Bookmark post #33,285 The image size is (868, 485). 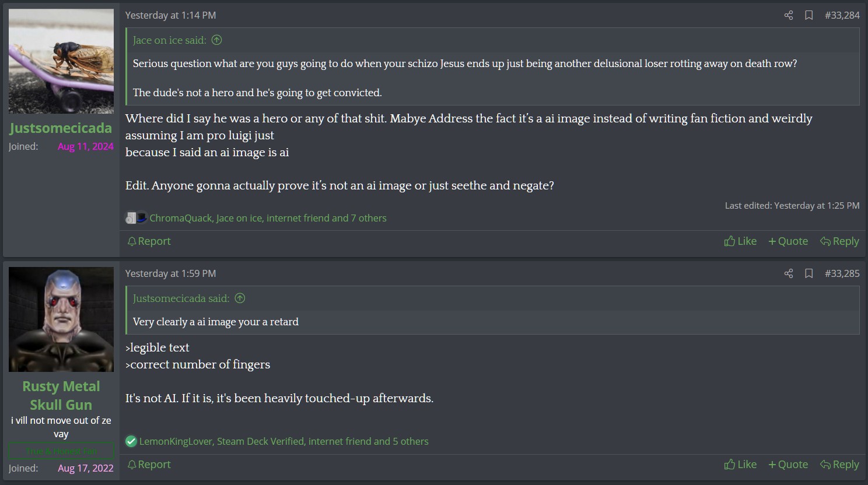click(x=809, y=273)
